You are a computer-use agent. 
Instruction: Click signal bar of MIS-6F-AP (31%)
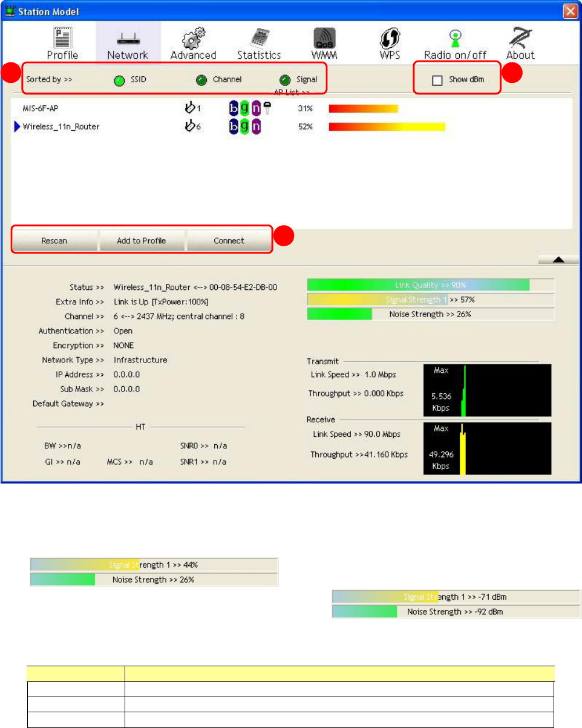click(x=364, y=109)
